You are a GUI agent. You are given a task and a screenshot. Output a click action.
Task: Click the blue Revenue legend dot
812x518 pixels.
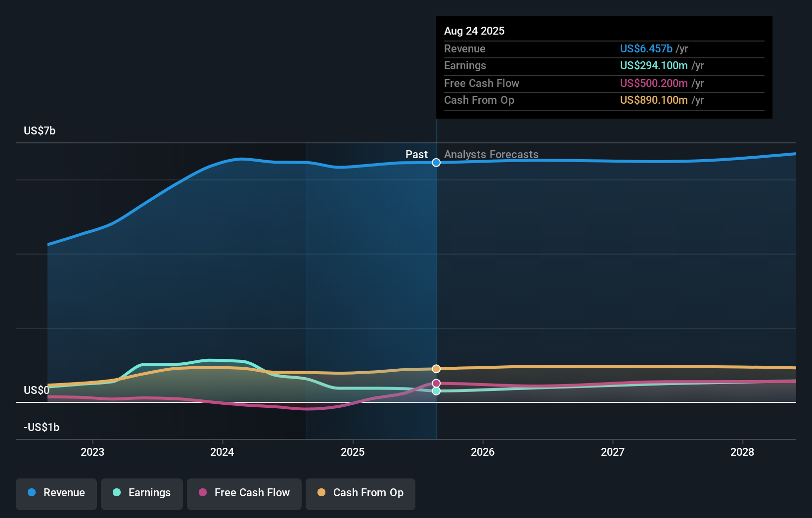(33, 493)
